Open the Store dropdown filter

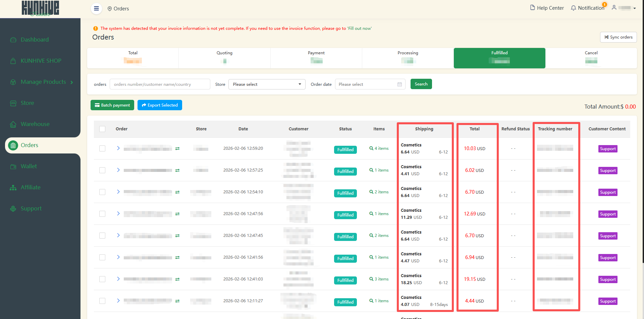[x=267, y=84]
